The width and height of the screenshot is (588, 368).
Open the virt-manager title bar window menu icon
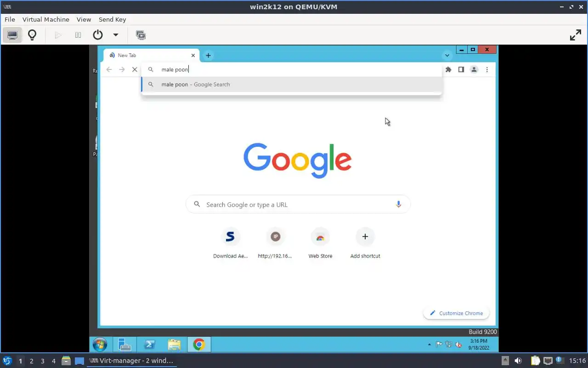click(x=7, y=6)
